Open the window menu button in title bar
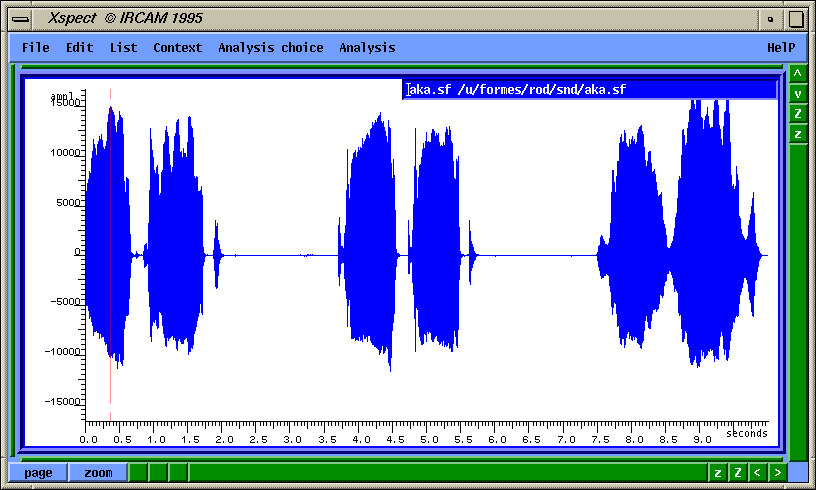 pyautogui.click(x=21, y=19)
